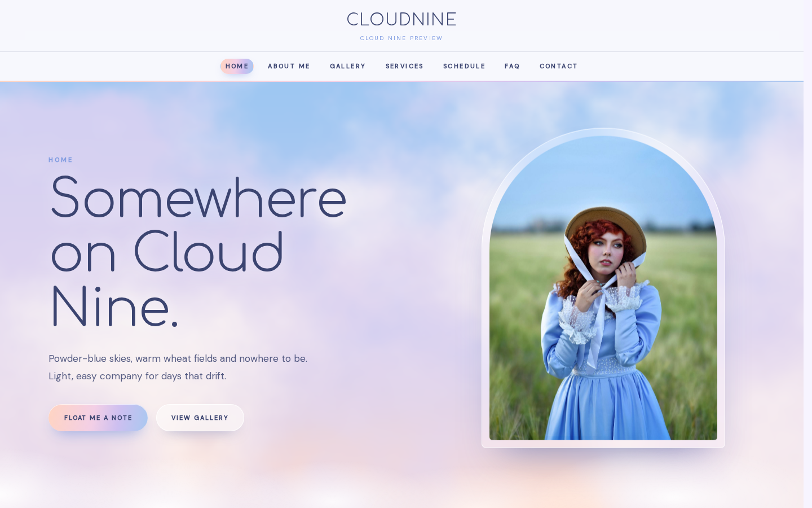Click the page's vertical scrollbar
Viewport: 812px width, 508px height.
[807, 254]
